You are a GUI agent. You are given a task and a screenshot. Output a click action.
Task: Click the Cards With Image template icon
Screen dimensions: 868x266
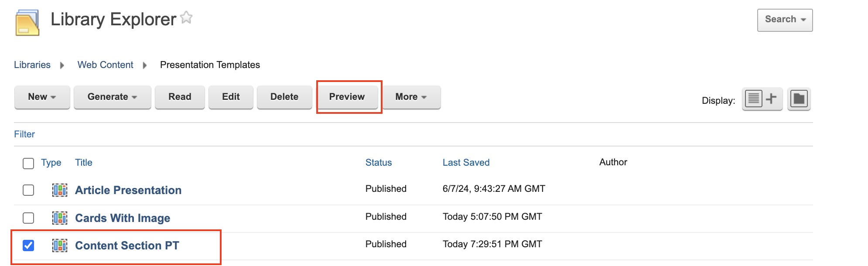click(60, 218)
